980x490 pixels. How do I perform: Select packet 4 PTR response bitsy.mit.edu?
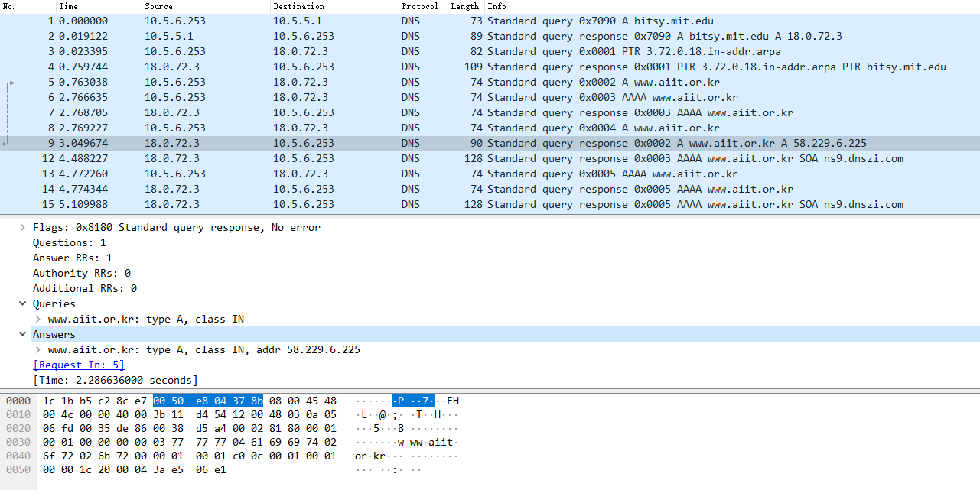(490, 67)
